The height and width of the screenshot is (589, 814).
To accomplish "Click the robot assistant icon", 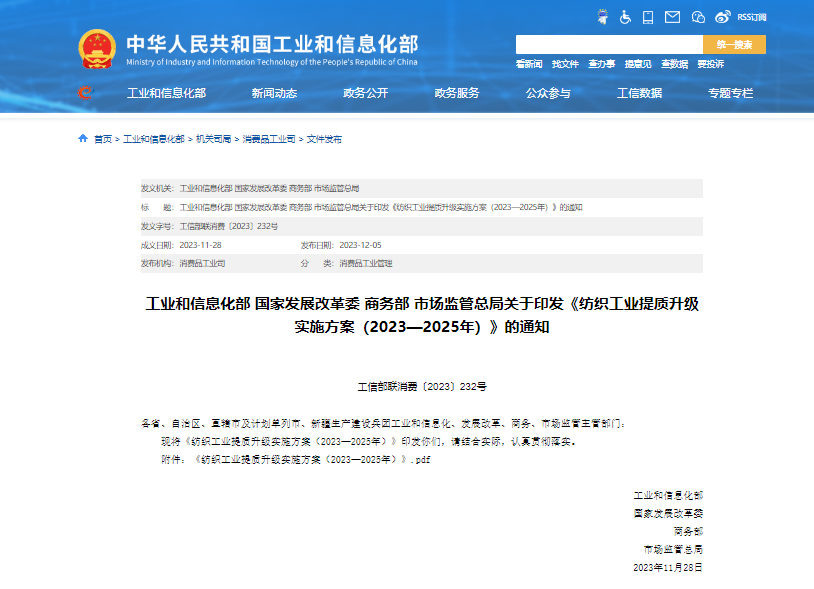I will (602, 16).
